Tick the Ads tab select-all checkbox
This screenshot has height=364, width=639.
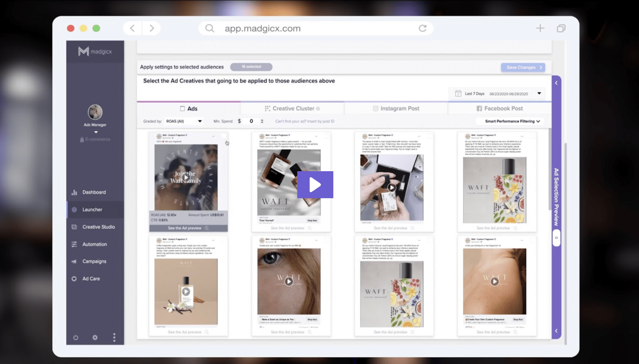point(182,109)
